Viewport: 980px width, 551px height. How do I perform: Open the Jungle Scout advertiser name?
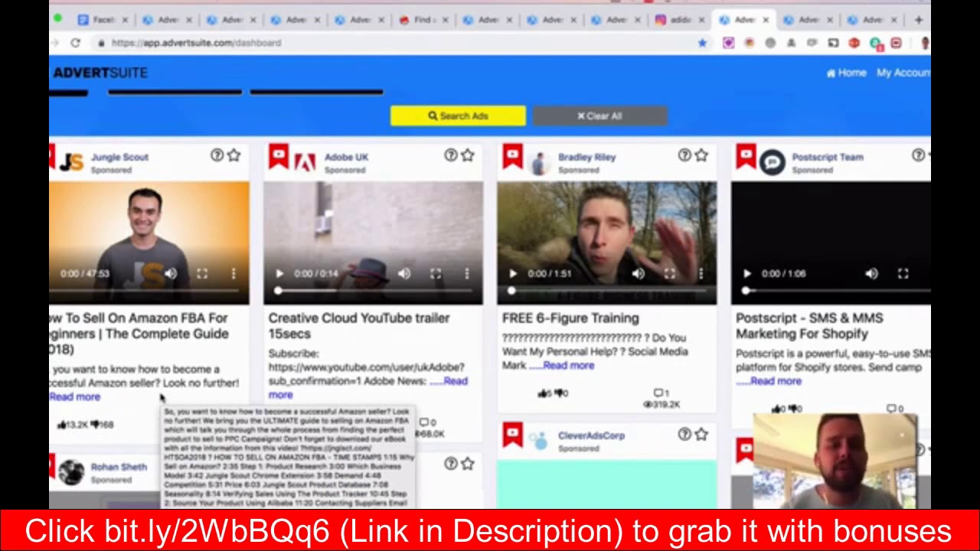point(119,157)
